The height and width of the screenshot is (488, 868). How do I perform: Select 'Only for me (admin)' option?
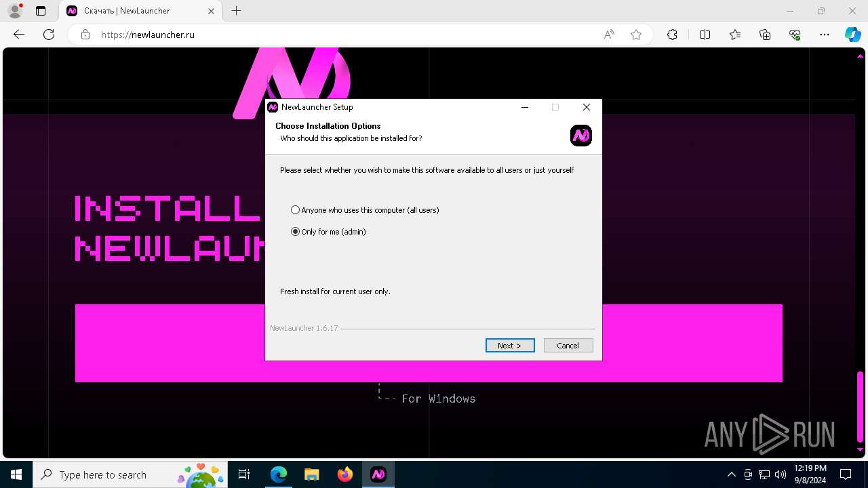[328, 232]
